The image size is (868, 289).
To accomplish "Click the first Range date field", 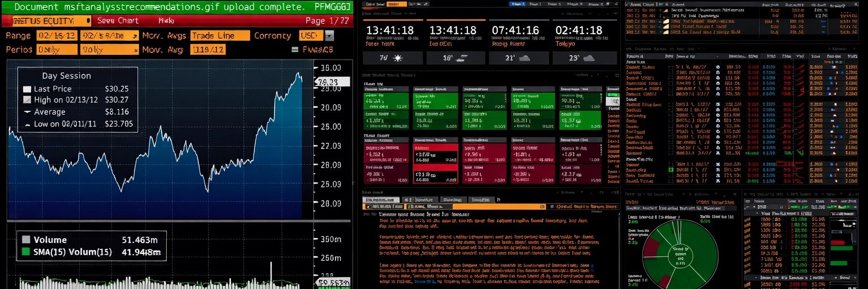I will pos(56,36).
